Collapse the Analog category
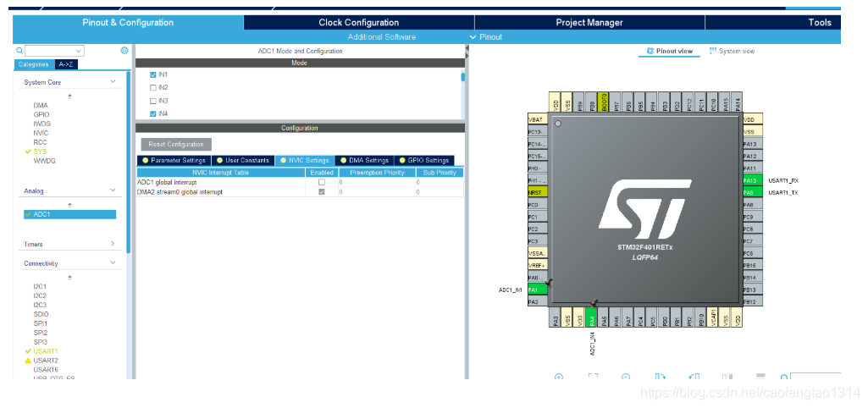The image size is (868, 408). coord(113,190)
